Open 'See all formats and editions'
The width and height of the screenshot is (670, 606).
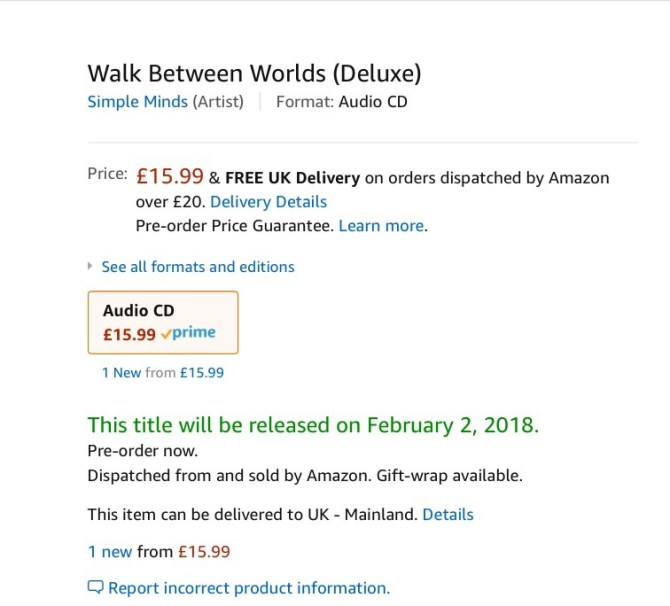(198, 267)
